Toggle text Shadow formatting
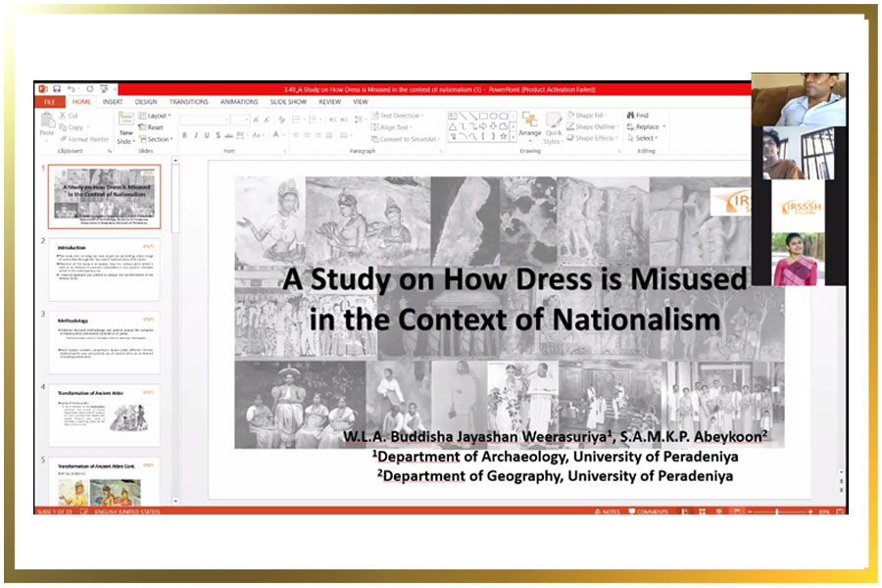 point(218,135)
